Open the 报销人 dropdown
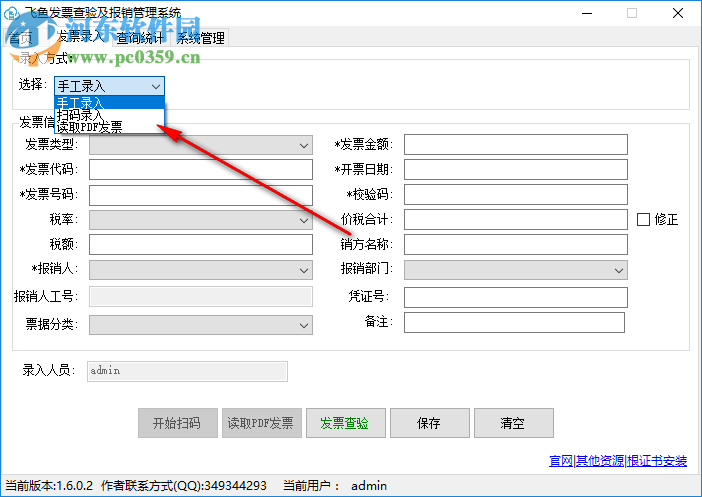The height and width of the screenshot is (497, 702). [201, 270]
